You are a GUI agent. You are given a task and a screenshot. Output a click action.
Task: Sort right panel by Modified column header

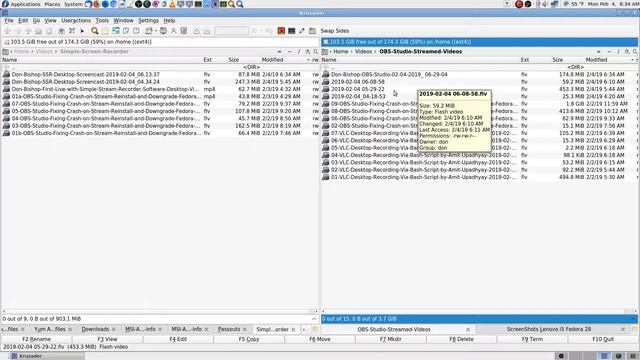[x=596, y=60]
